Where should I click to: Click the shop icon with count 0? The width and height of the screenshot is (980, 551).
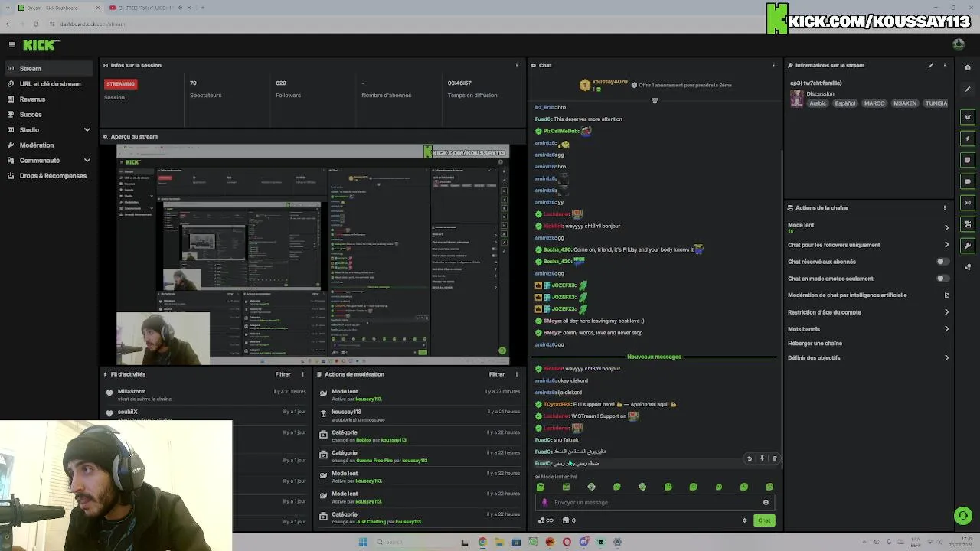click(569, 520)
